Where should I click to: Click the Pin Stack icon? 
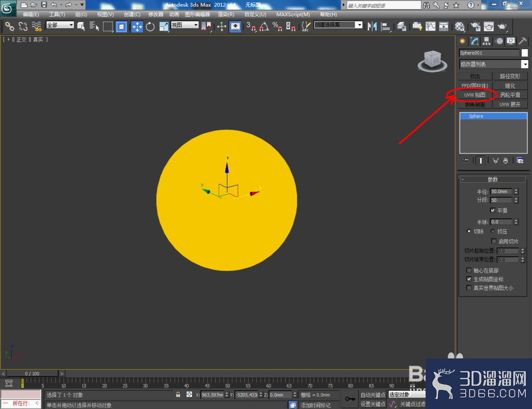pos(465,160)
